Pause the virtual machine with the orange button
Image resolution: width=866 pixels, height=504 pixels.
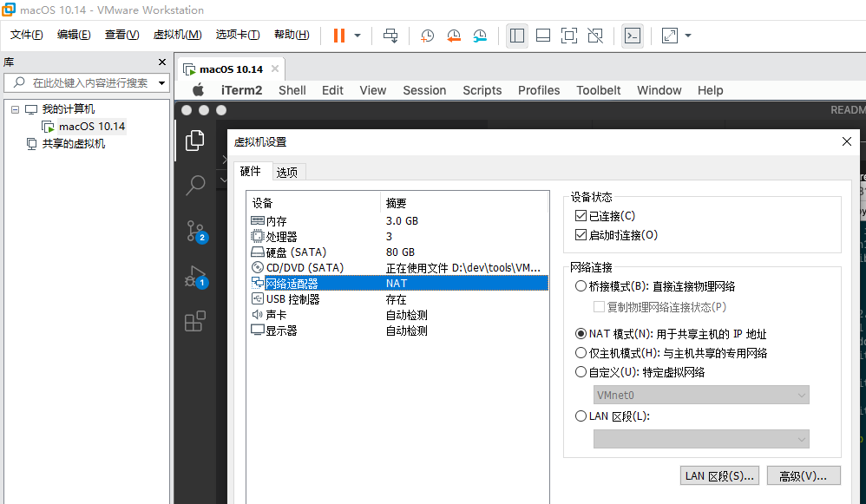click(339, 36)
